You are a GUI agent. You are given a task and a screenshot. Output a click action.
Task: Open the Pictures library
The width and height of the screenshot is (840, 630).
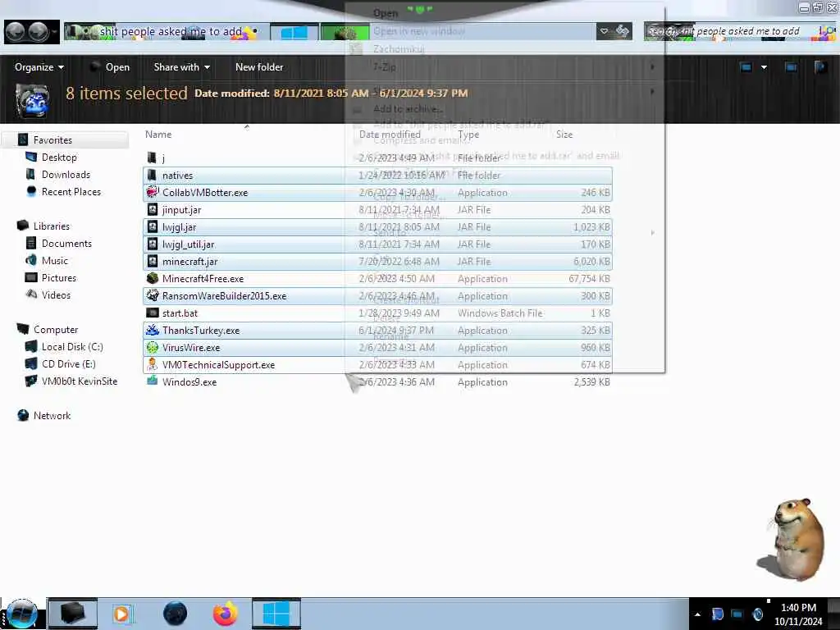click(x=59, y=277)
